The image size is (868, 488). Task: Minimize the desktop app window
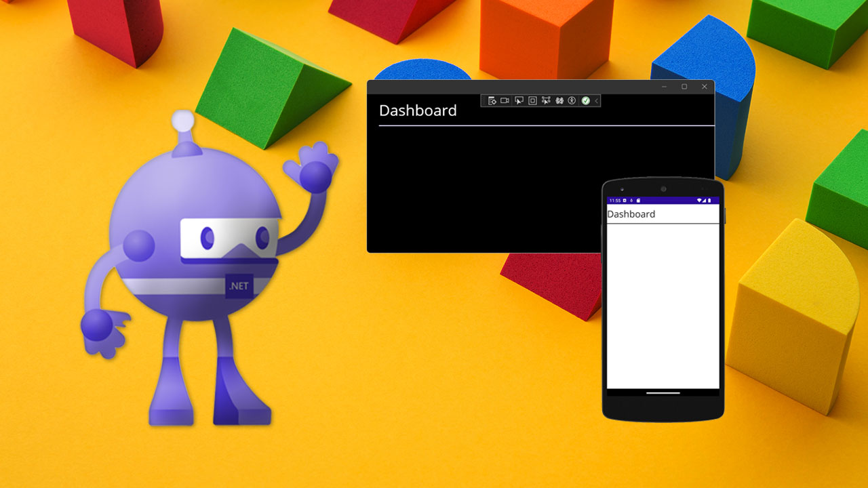click(664, 87)
